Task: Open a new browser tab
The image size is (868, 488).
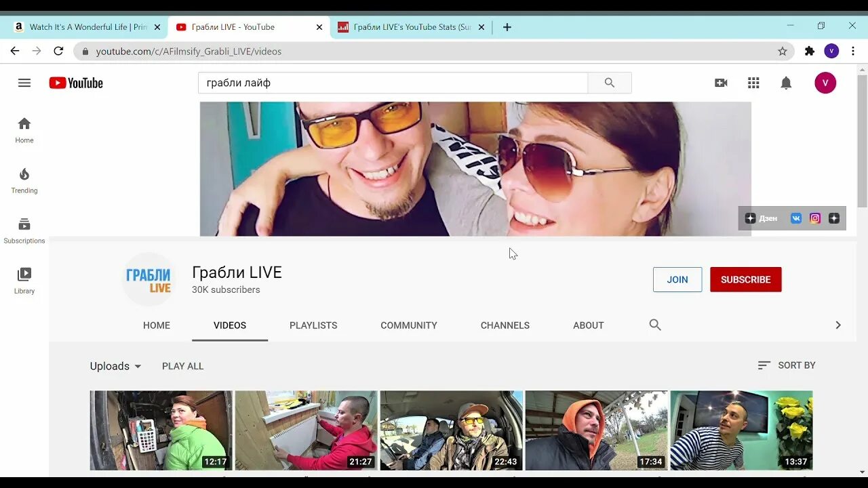Action: click(x=507, y=27)
